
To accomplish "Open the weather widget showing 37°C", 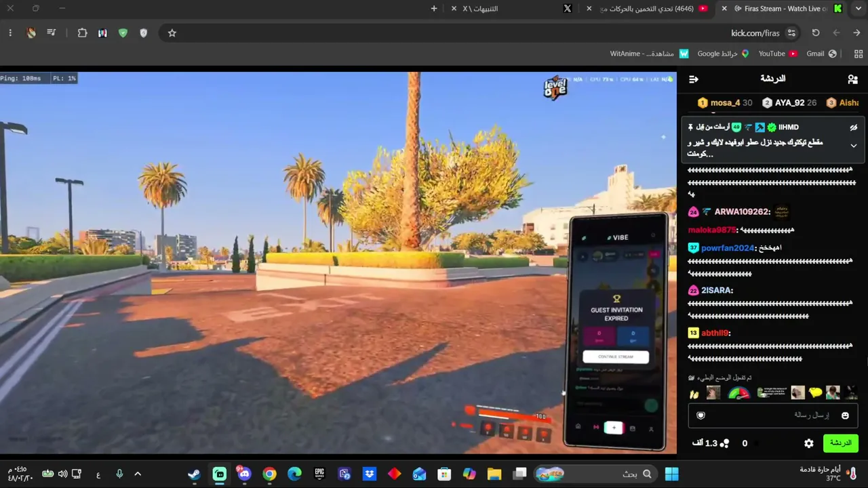I will point(829,474).
